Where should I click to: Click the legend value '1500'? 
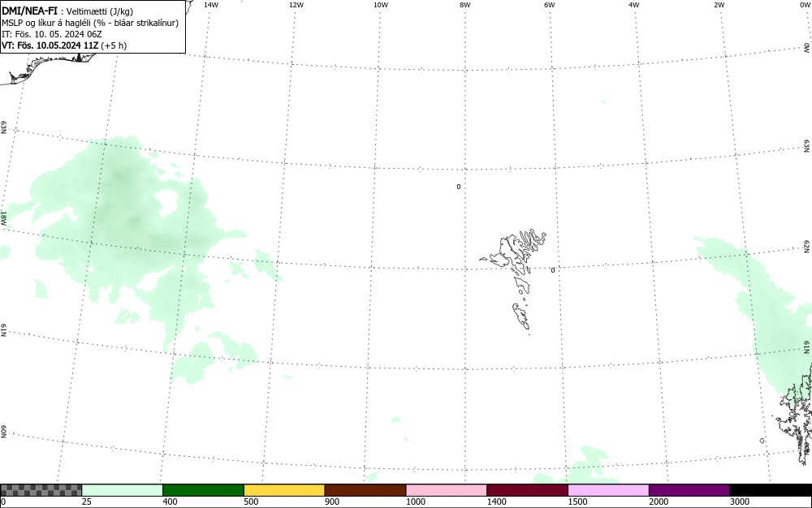[x=578, y=502]
